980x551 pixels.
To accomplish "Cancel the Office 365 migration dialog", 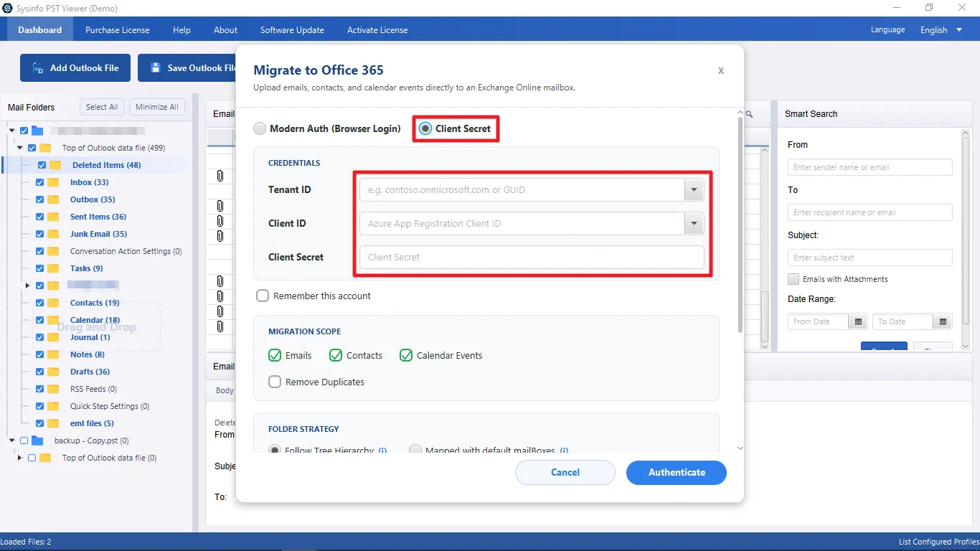I will coord(565,472).
